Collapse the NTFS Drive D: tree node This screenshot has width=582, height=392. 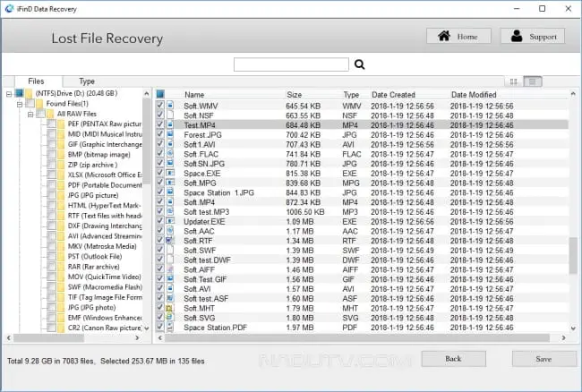(x=9, y=94)
